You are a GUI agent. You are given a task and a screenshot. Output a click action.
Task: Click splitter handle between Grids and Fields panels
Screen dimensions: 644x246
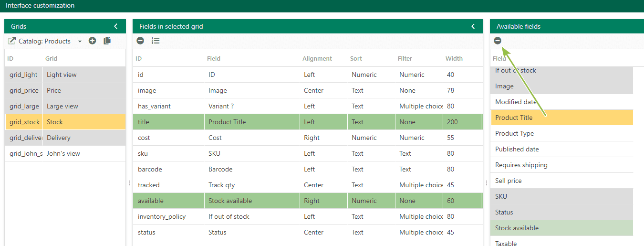(x=129, y=183)
